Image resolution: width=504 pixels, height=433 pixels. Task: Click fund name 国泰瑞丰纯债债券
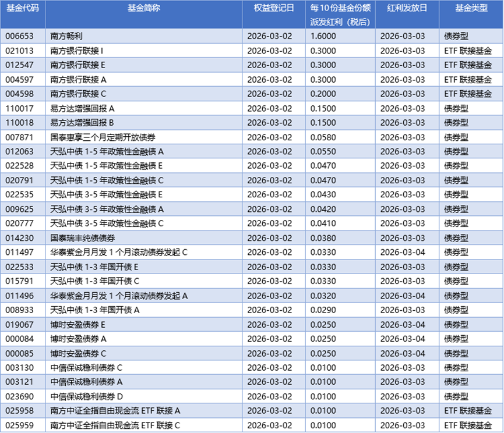coord(83,238)
